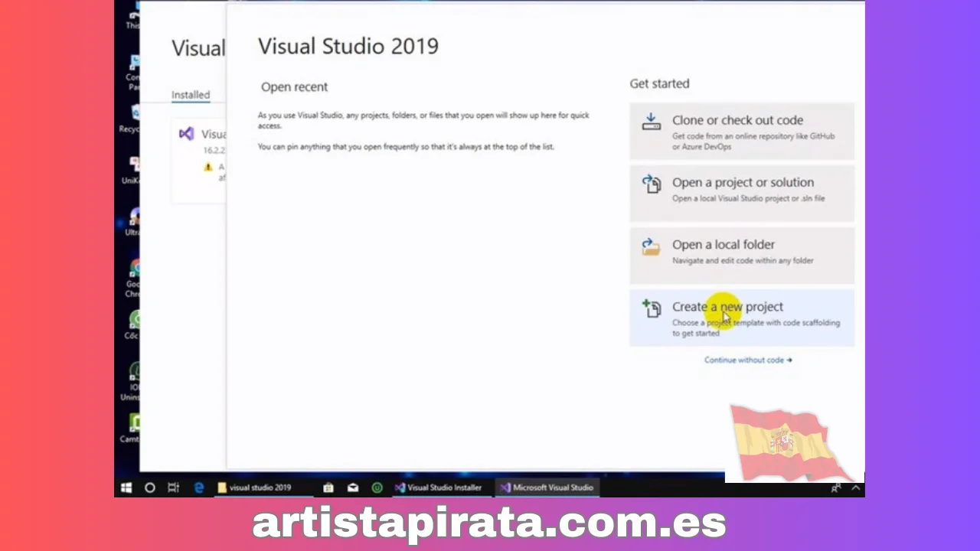Click the Open a project or solution icon
The image size is (980, 551).
click(x=652, y=184)
